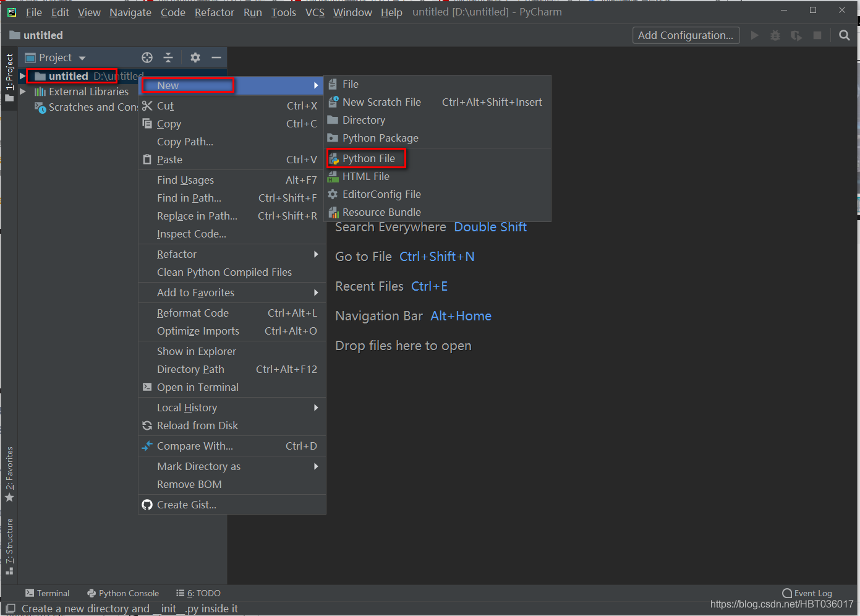Click the New submenu arrow

(316, 85)
